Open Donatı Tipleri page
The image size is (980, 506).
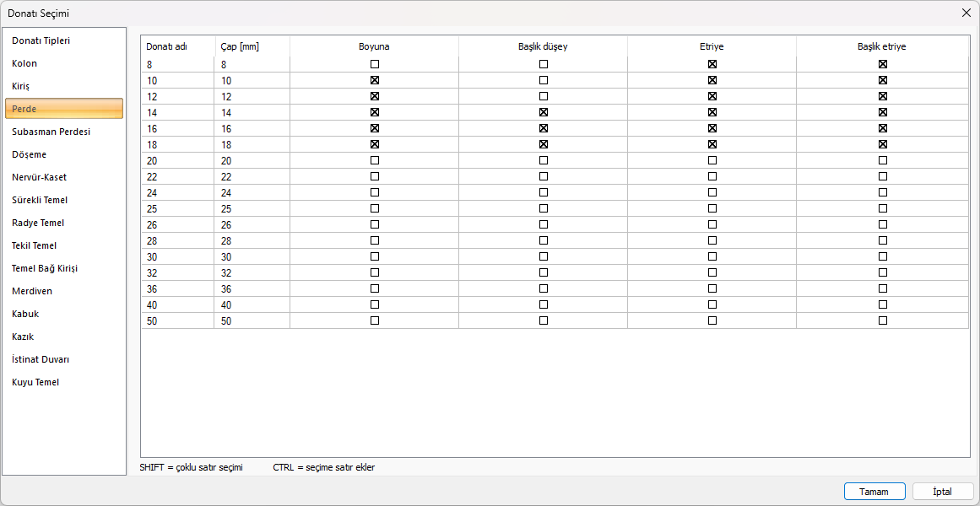click(41, 40)
